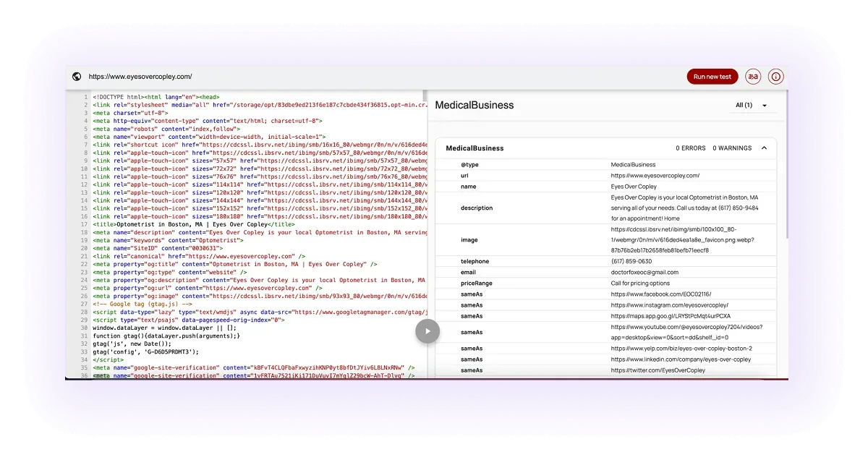Click the telephone value (617) 859-0630
The image size is (868, 460).
pyautogui.click(x=631, y=262)
